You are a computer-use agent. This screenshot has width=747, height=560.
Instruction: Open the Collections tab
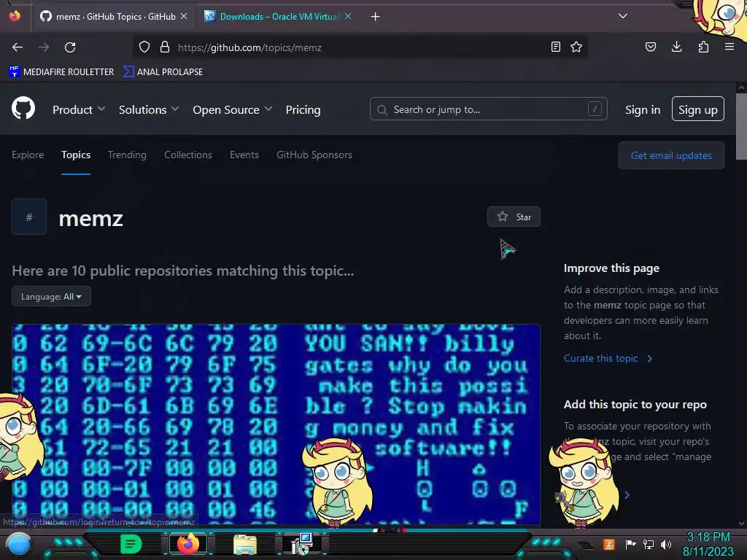pyautogui.click(x=188, y=155)
